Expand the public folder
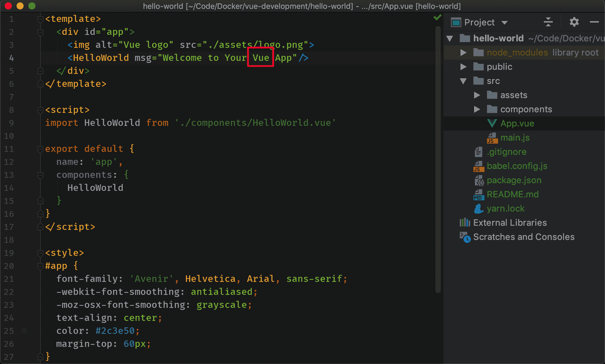The height and width of the screenshot is (364, 605). (463, 67)
